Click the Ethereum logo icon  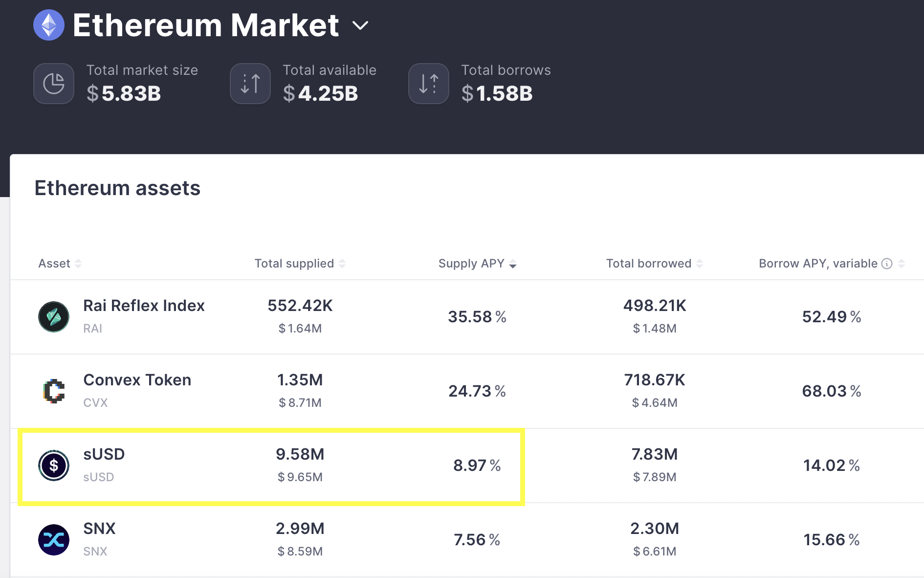click(x=49, y=25)
